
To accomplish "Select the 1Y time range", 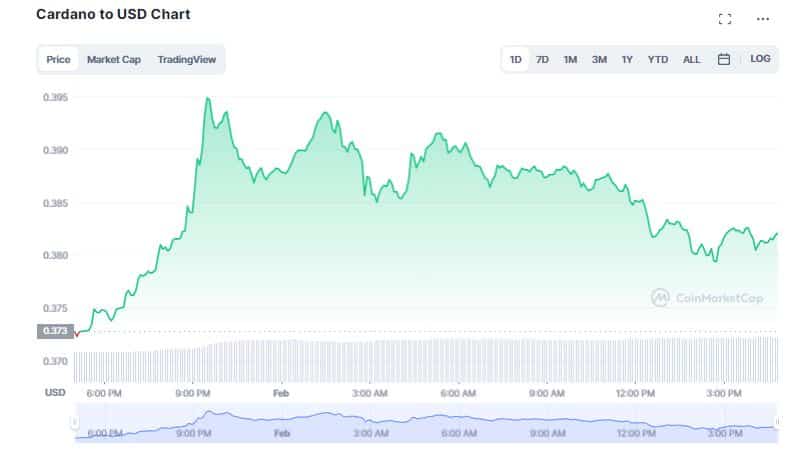I will 627,60.
